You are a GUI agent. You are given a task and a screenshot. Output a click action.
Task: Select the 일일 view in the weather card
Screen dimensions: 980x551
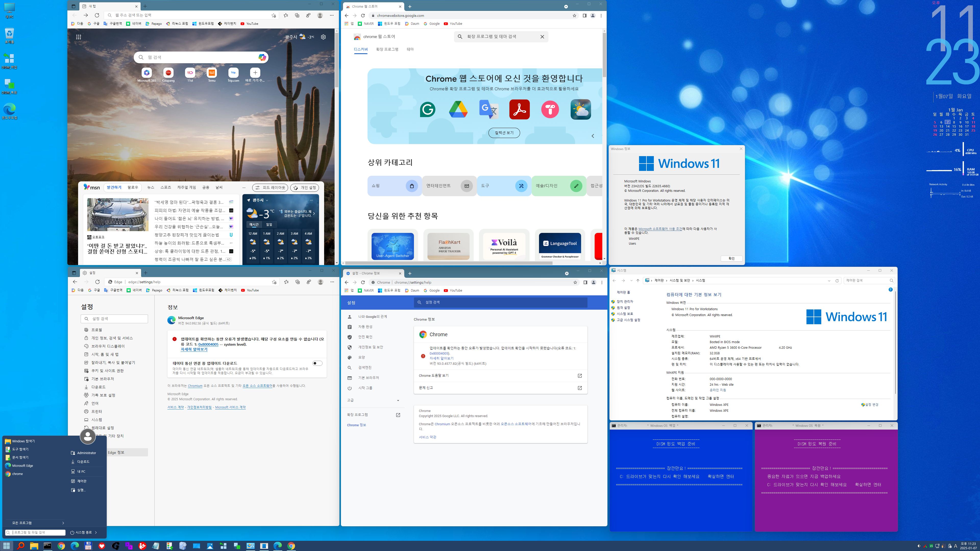269,224
